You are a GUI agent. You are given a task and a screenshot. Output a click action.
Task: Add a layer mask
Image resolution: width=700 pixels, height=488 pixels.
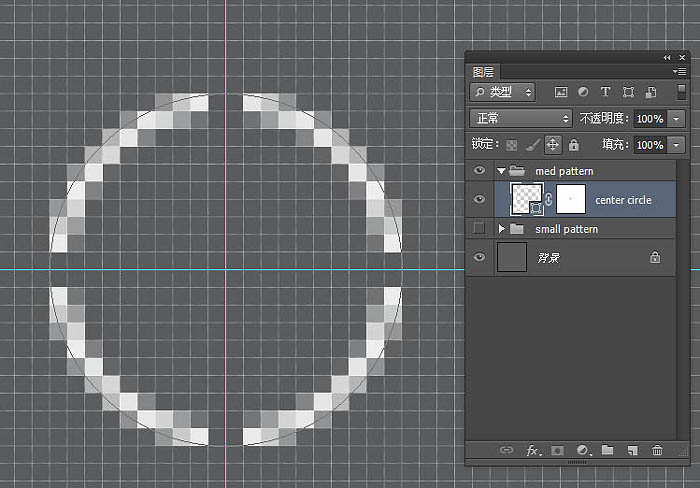[558, 451]
